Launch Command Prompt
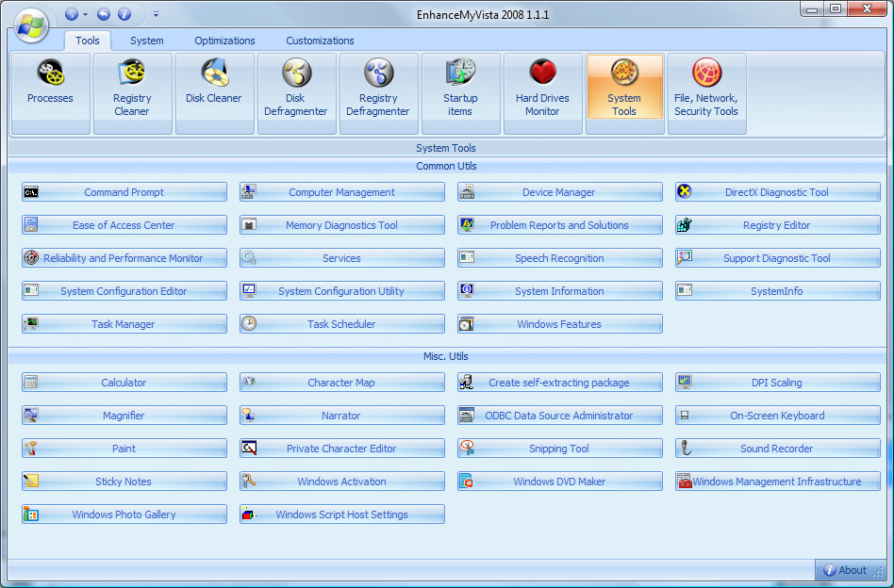Screen dimensions: 894x588 pos(124,192)
